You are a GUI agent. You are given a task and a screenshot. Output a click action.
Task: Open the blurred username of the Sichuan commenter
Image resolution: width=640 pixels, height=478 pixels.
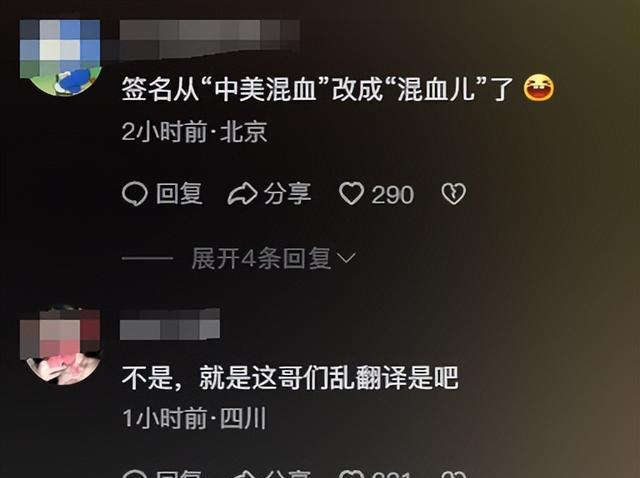(170, 325)
